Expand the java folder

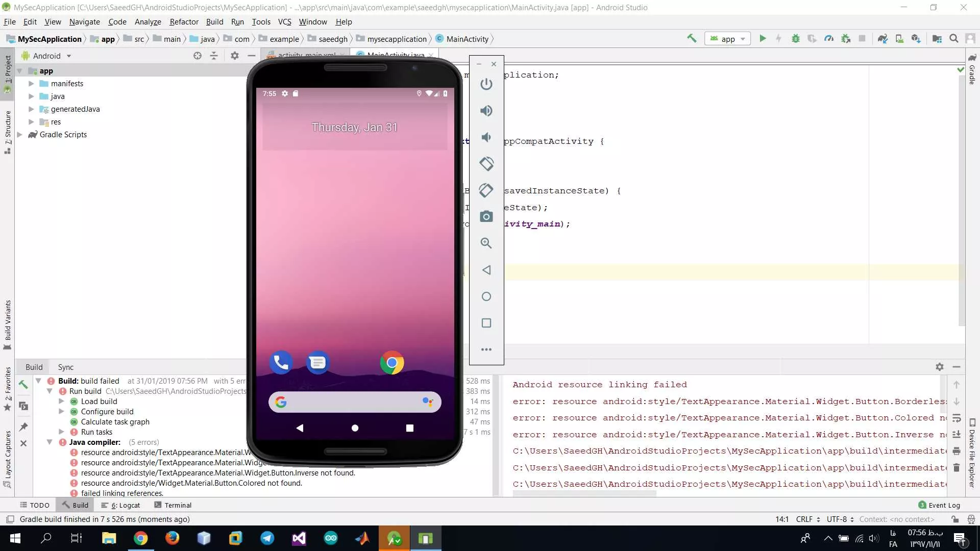(x=31, y=96)
